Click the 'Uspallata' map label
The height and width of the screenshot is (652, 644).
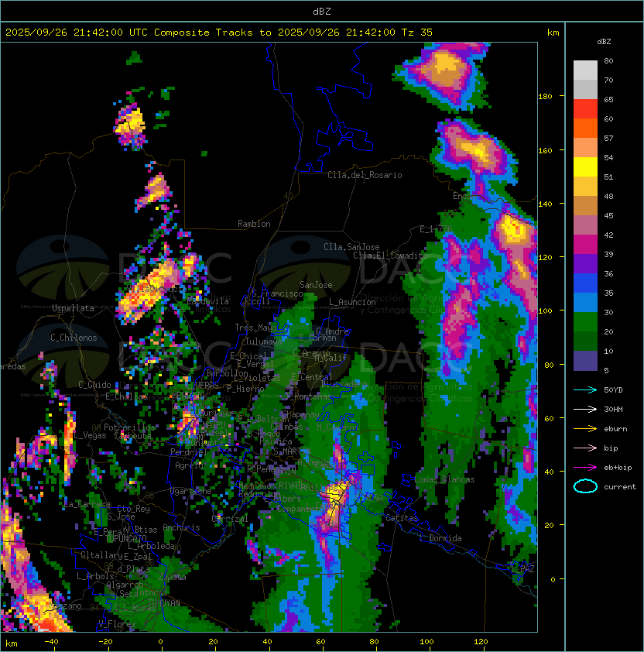[73, 308]
